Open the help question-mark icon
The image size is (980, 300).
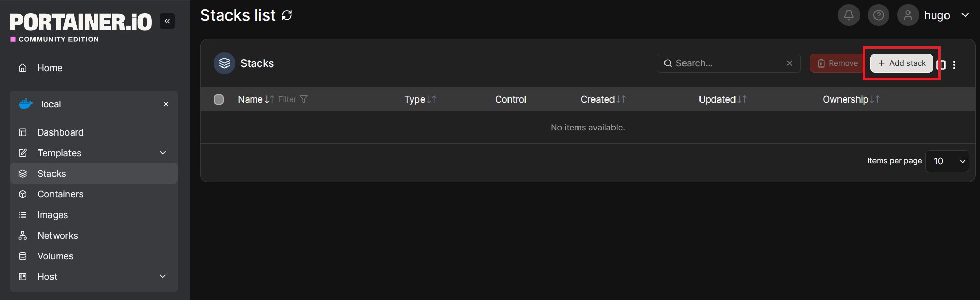click(x=879, y=15)
